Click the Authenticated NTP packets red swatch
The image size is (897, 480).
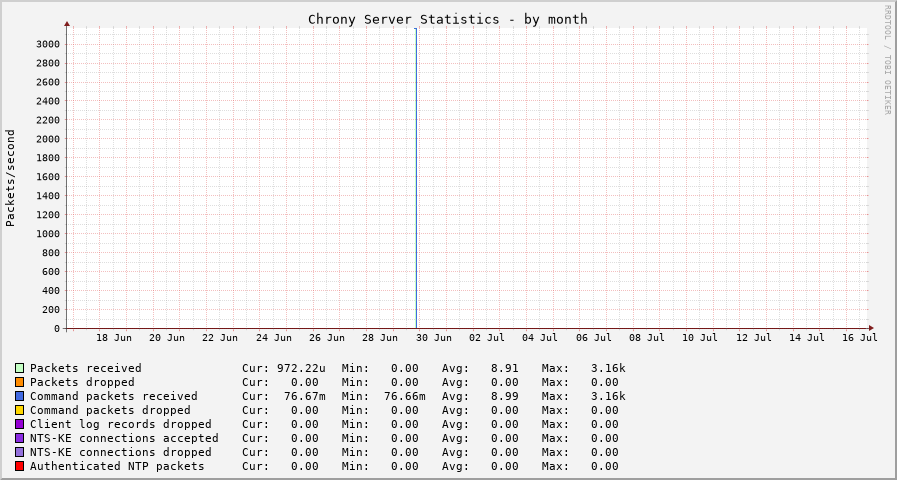19,466
